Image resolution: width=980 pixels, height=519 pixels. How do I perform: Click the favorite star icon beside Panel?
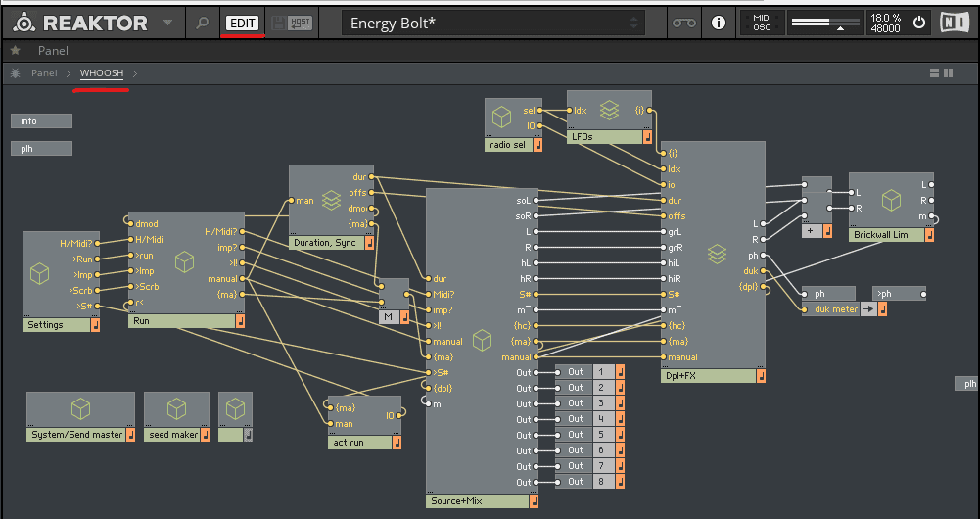(16, 51)
